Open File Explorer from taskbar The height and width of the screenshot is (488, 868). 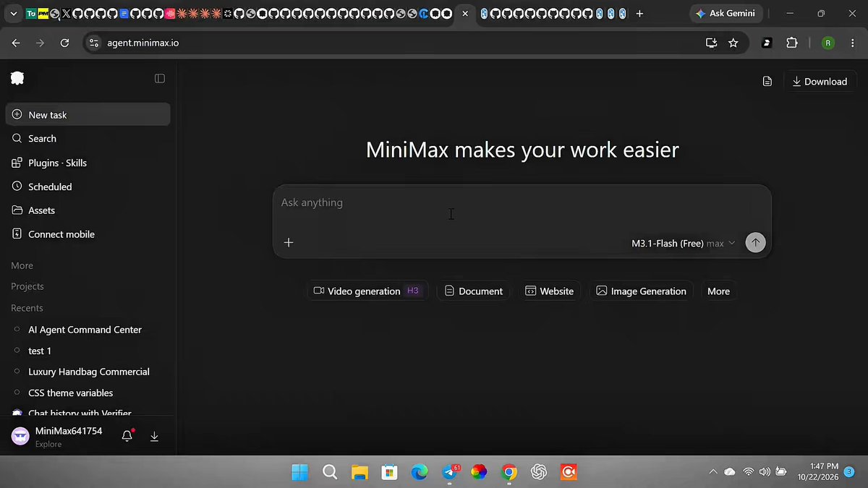(359, 472)
